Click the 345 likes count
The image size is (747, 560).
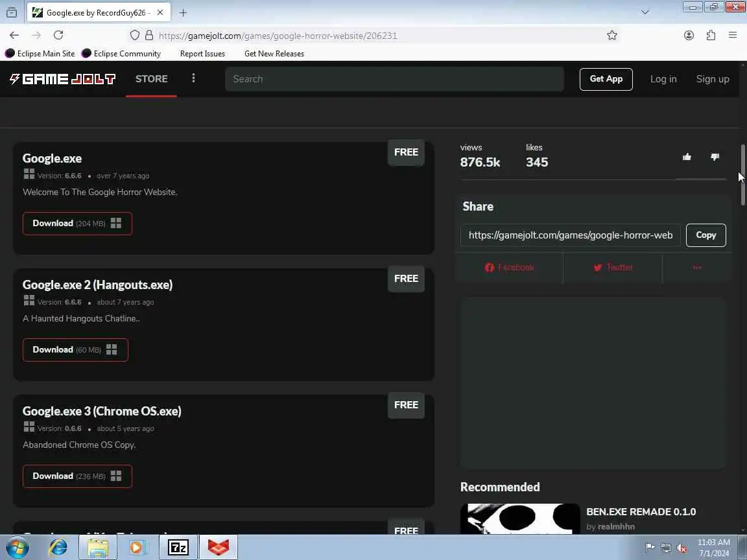point(537,163)
